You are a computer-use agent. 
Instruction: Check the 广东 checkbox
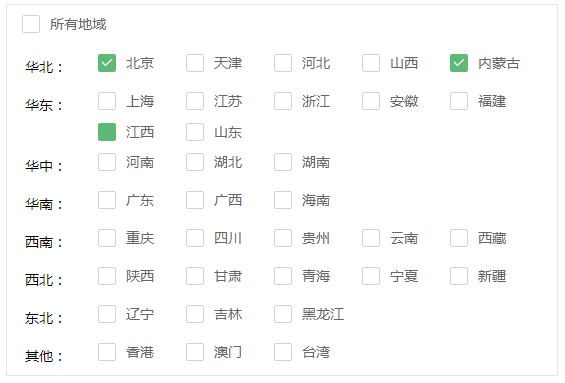(x=107, y=200)
